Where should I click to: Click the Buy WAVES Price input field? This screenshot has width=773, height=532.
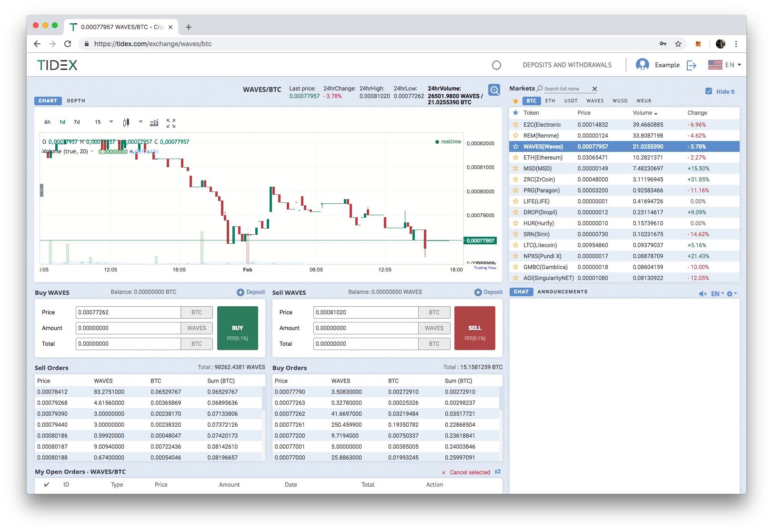click(x=128, y=312)
